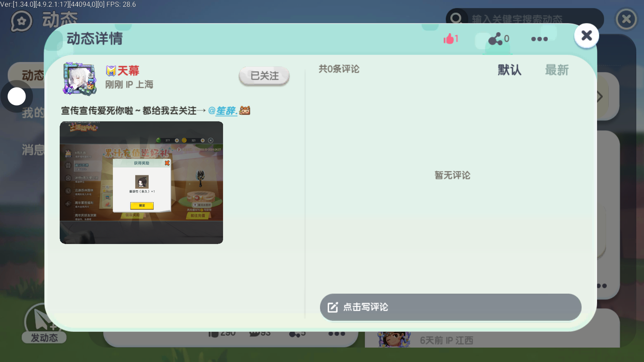Viewport: 644px width, 362px height.
Task: Enlarge the posted screenshot thumbnail
Action: 141,182
